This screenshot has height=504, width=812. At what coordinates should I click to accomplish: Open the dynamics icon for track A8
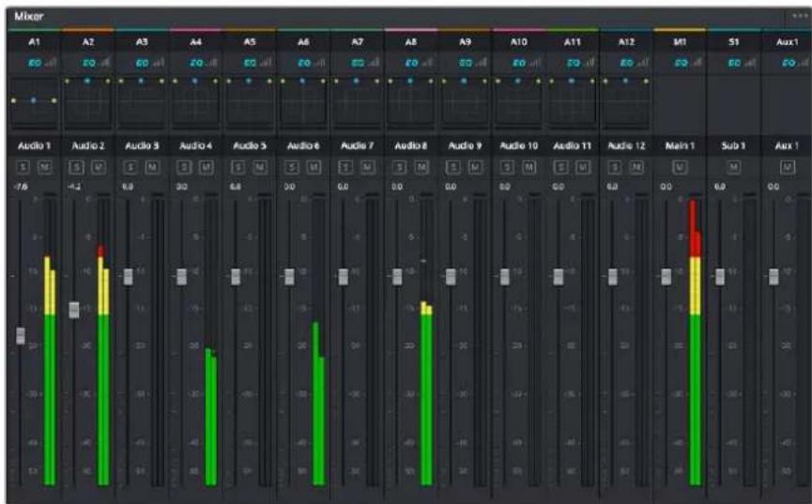point(428,63)
